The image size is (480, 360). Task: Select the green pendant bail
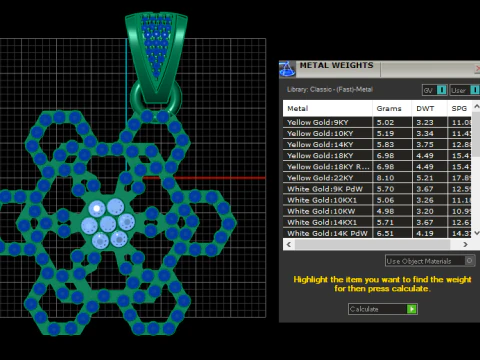pyautogui.click(x=156, y=57)
